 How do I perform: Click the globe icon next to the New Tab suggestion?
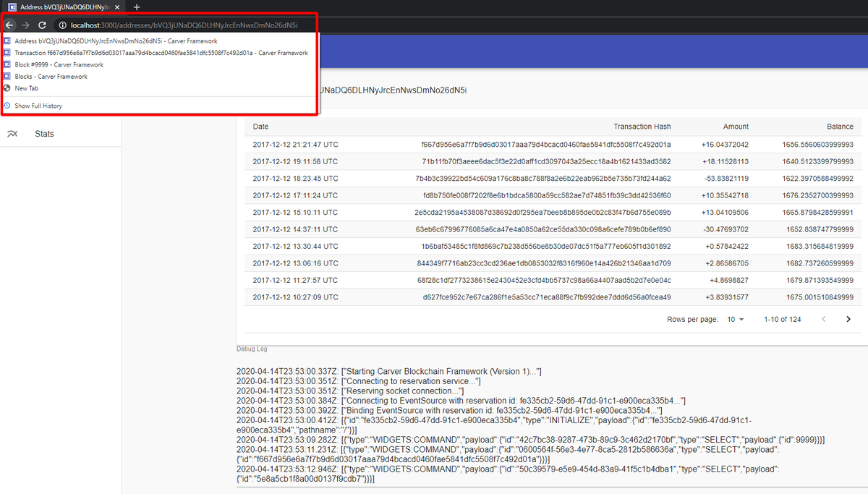(9, 88)
